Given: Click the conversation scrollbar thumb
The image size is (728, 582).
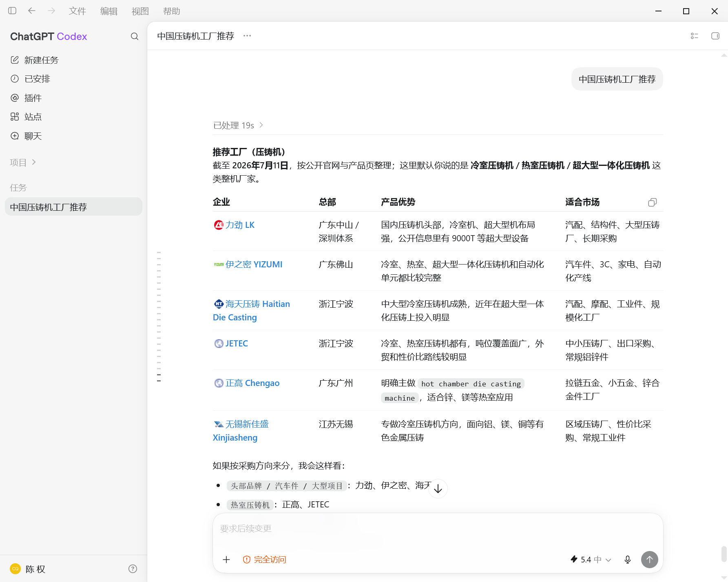Looking at the screenshot, I should point(724,554).
